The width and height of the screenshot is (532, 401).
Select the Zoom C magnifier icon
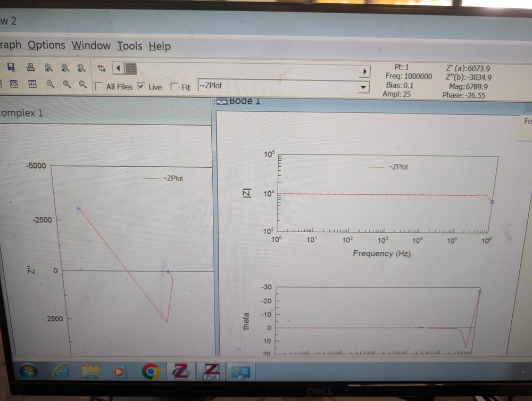point(81,68)
